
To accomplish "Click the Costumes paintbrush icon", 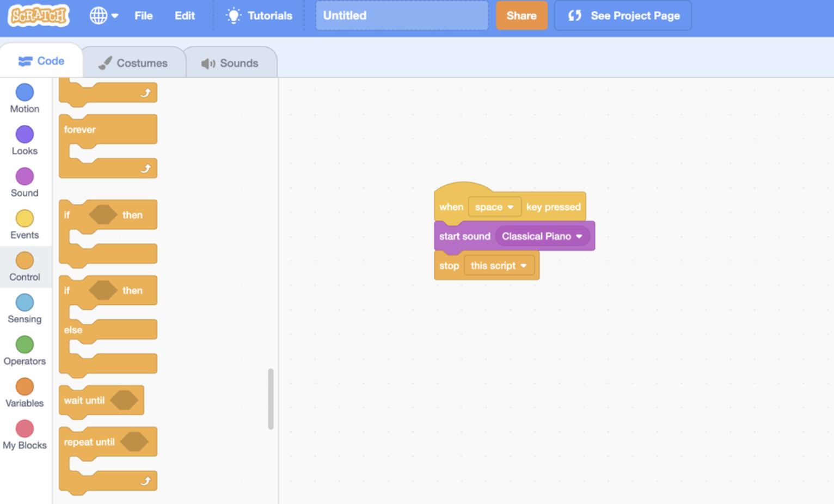I will [105, 63].
